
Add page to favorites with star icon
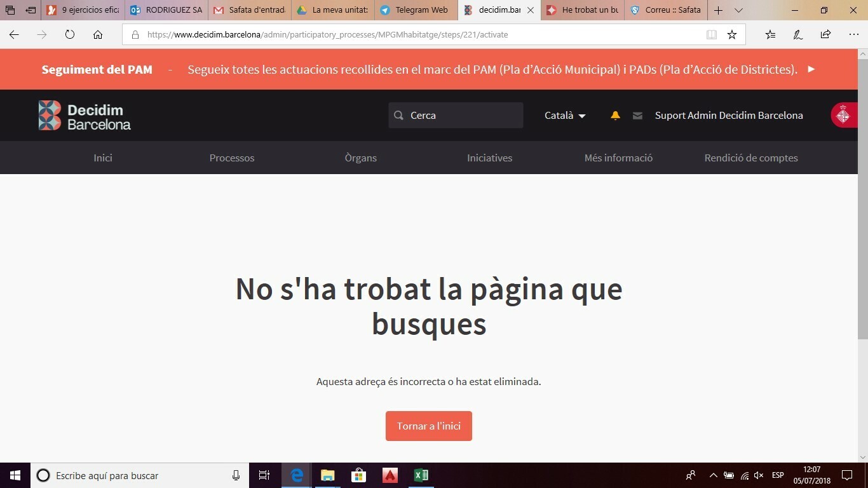pyautogui.click(x=732, y=35)
